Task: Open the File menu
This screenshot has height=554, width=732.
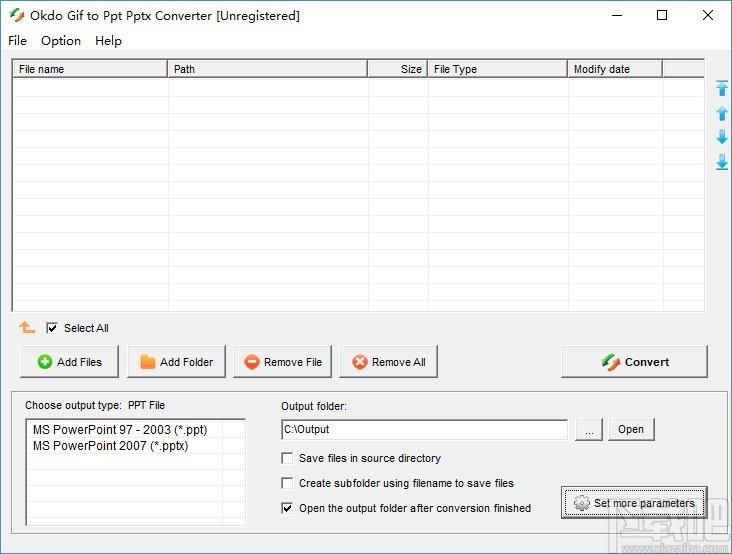Action: click(x=17, y=41)
